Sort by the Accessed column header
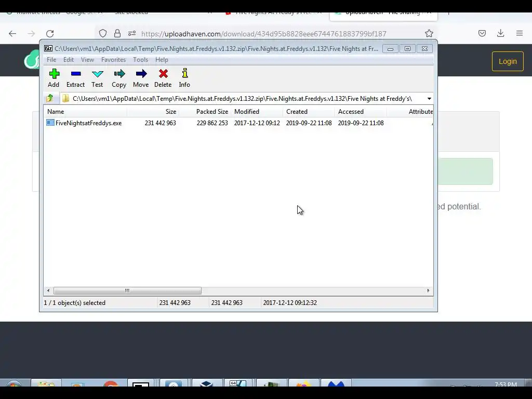532x399 pixels. coord(361,112)
